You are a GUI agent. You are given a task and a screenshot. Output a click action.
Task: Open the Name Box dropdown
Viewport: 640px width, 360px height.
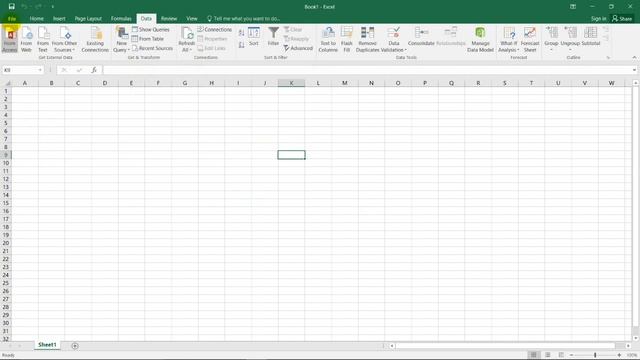pyautogui.click(x=40, y=70)
